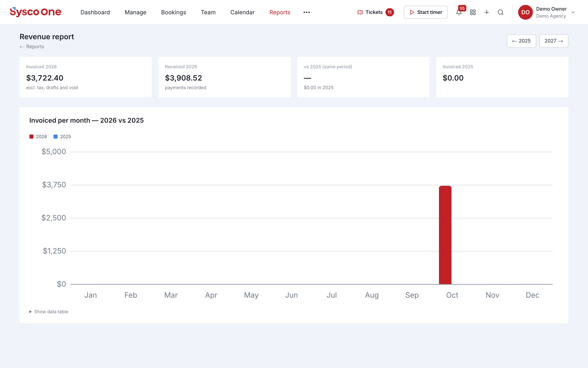588x368 pixels.
Task: Open the Manage menu item
Action: tap(135, 12)
